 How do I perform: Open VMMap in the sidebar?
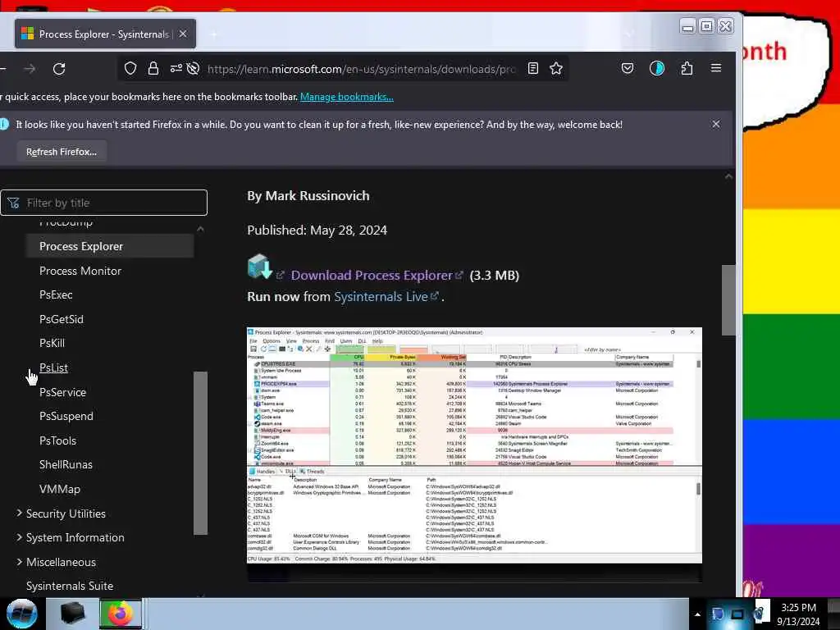pos(59,489)
